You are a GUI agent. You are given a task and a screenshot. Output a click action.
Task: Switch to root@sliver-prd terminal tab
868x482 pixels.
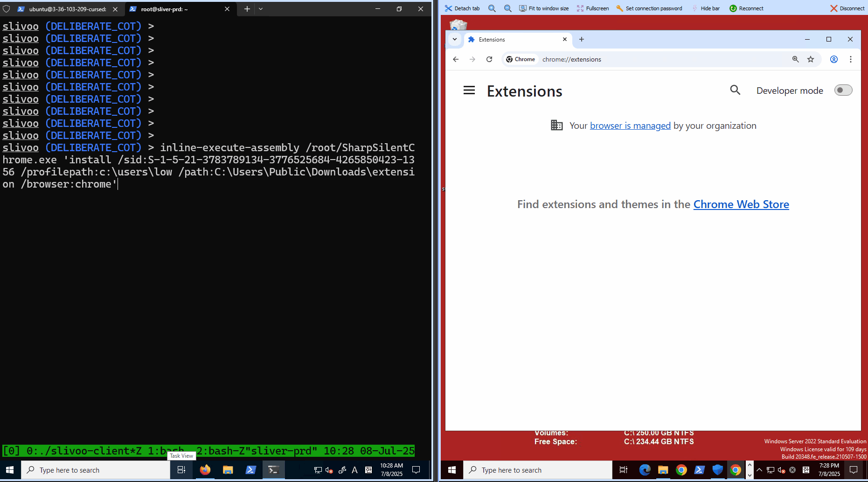tap(174, 9)
